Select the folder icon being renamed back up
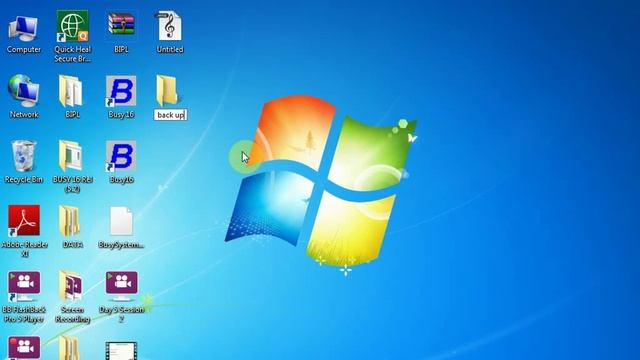Image resolution: width=640 pixels, height=360 pixels. 167,91
